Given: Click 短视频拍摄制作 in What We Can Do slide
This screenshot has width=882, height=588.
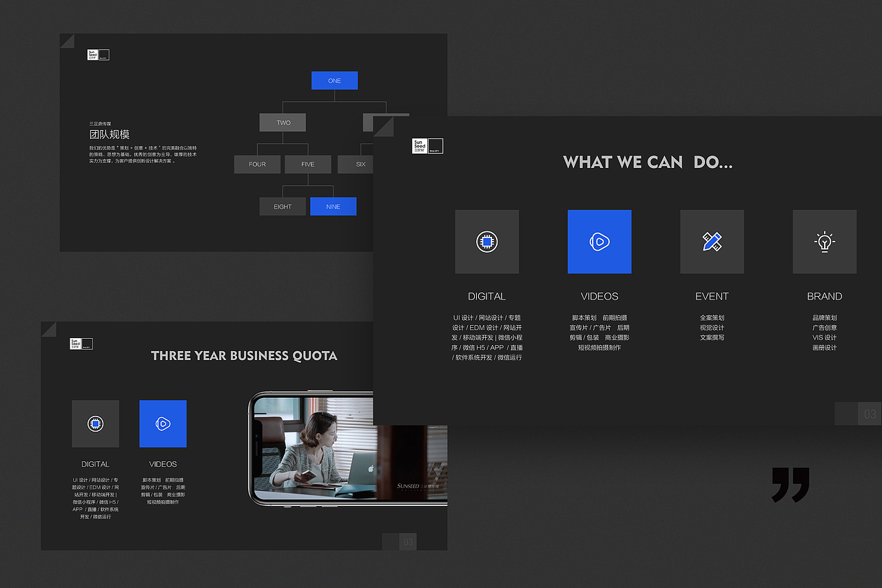Looking at the screenshot, I should [x=599, y=348].
